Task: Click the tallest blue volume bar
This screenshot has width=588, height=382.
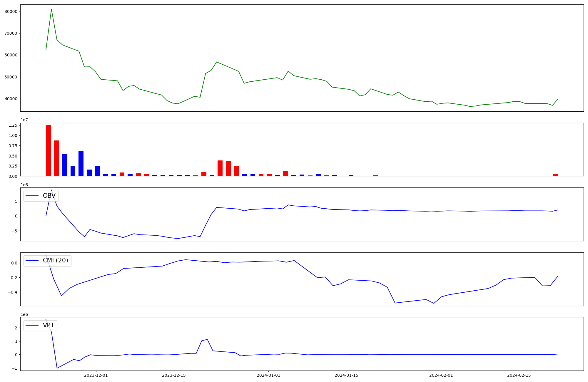Action: click(81, 163)
